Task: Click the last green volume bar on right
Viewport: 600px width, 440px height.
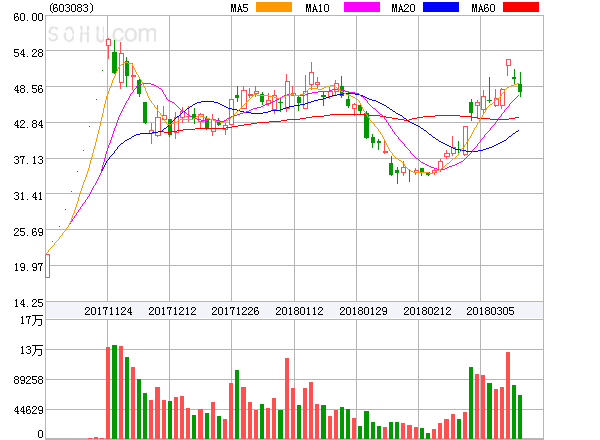Action: (x=520, y=417)
